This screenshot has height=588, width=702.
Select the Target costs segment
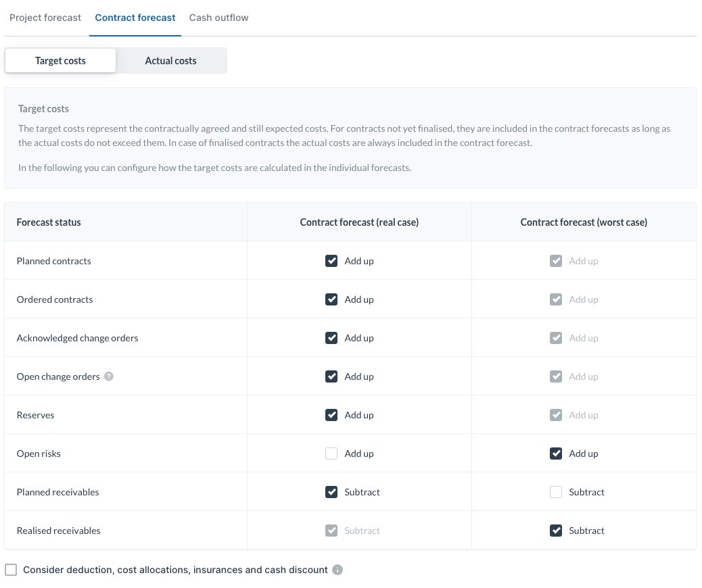(60, 61)
